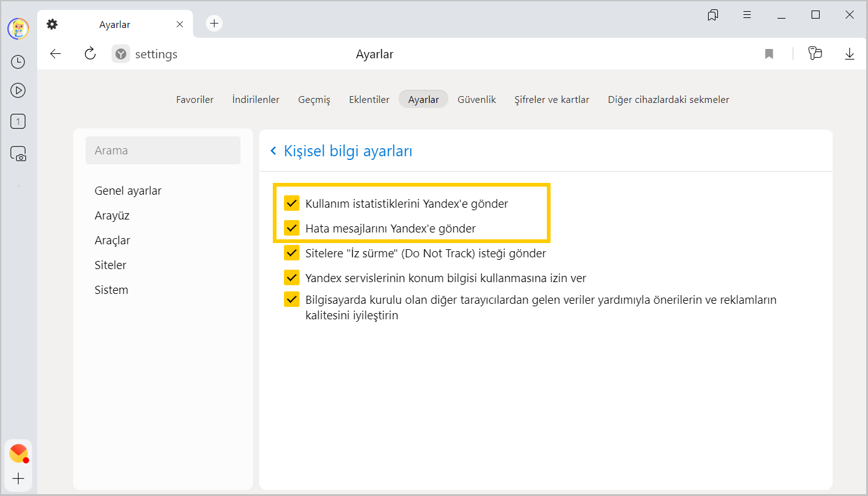Uncheck Hata mesajlarını Yandex'e gönder
The image size is (868, 496).
click(291, 228)
